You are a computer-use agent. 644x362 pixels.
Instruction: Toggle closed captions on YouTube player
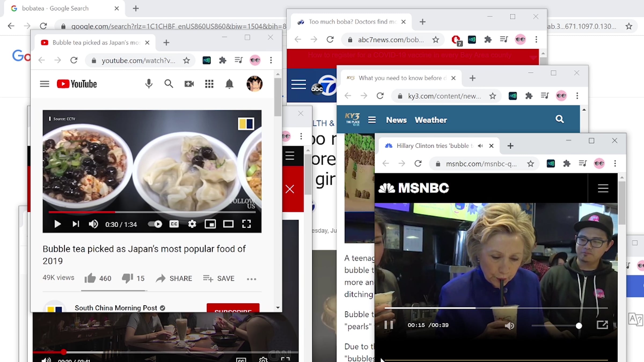click(x=174, y=224)
